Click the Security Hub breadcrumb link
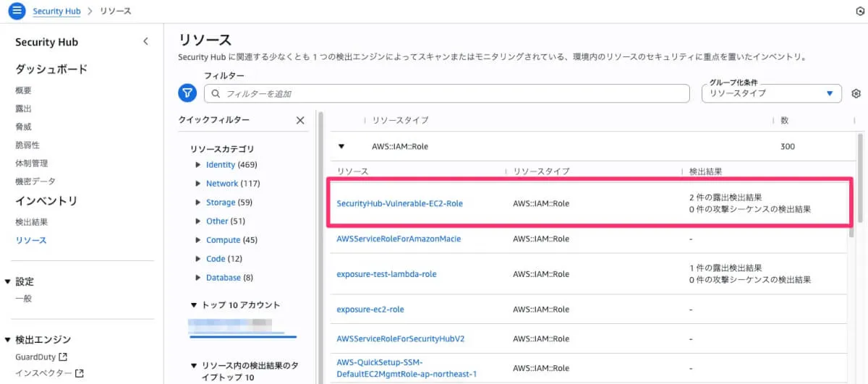Image resolution: width=868 pixels, height=384 pixels. pyautogui.click(x=56, y=12)
